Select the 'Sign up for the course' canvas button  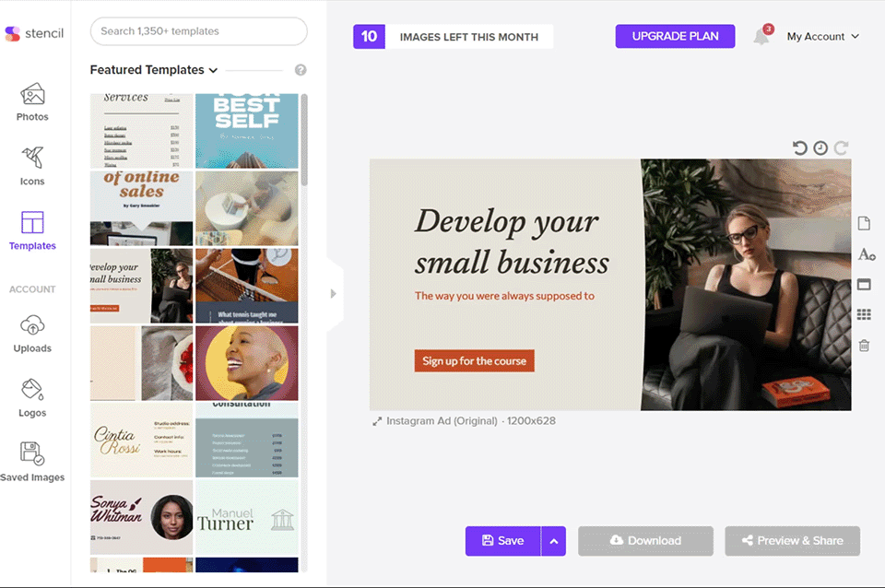[474, 361]
